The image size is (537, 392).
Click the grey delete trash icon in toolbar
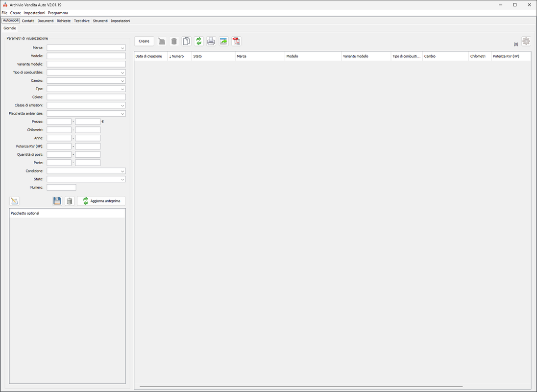tap(174, 42)
